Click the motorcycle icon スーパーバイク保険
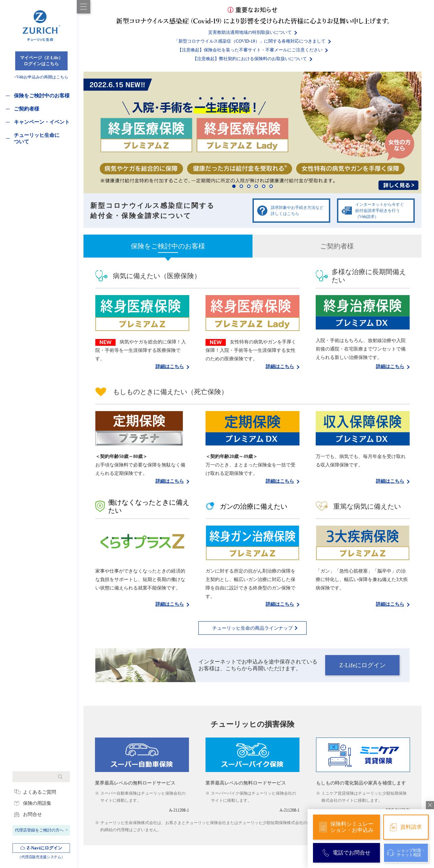This screenshot has height=868, width=434. 252,750
